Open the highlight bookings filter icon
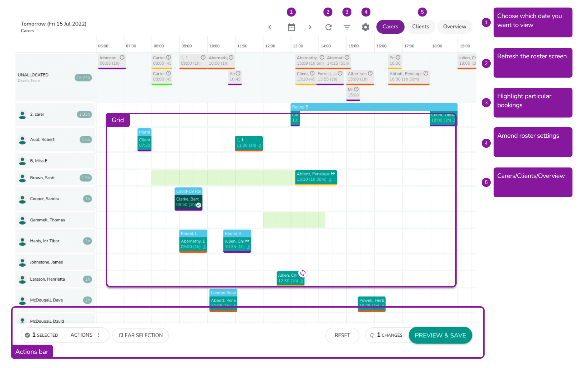This screenshot has height=368, width=588. pos(347,27)
